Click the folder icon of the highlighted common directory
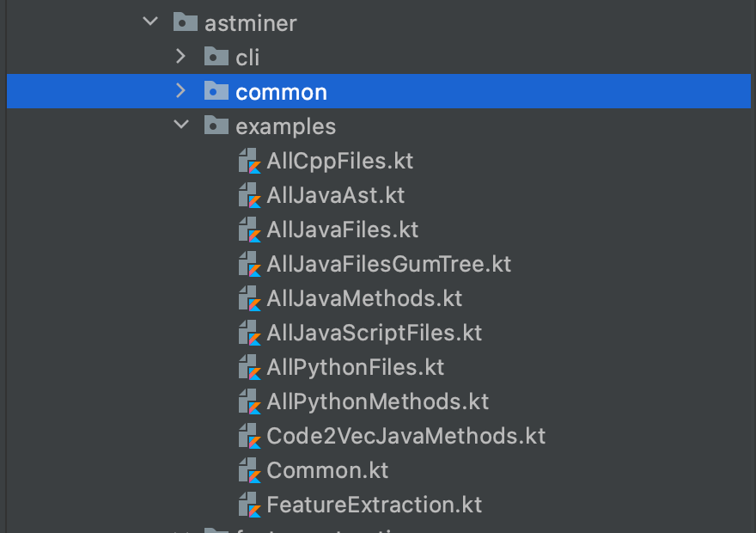The height and width of the screenshot is (533, 756). 216,90
